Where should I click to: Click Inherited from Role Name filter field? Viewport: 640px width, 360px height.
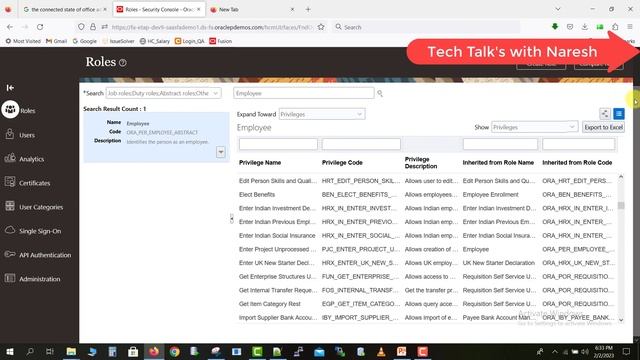[500, 144]
